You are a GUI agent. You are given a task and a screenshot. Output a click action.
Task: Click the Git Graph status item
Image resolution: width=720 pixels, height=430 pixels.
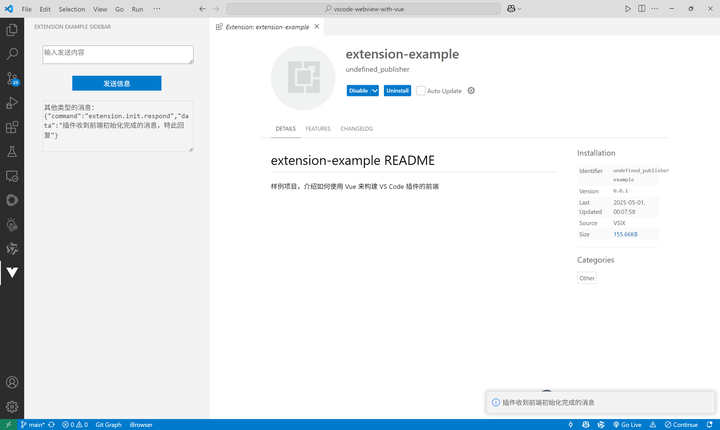pos(108,424)
